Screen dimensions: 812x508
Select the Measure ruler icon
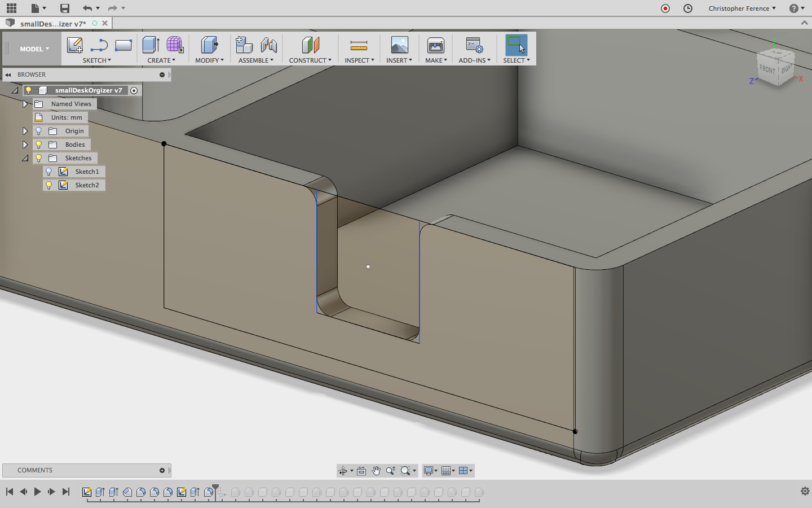pos(359,45)
